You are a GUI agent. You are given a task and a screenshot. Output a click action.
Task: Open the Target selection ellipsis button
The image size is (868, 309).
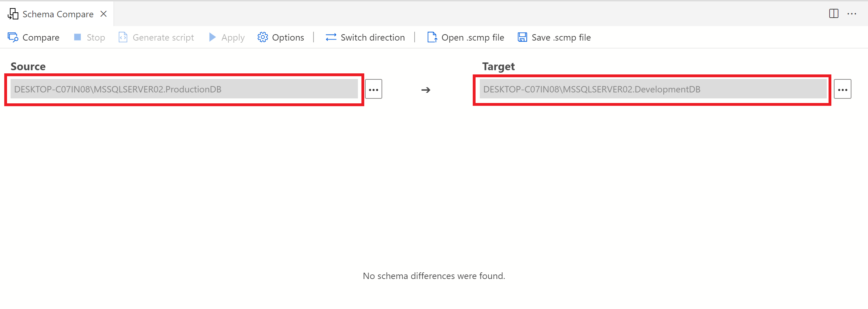coord(842,89)
